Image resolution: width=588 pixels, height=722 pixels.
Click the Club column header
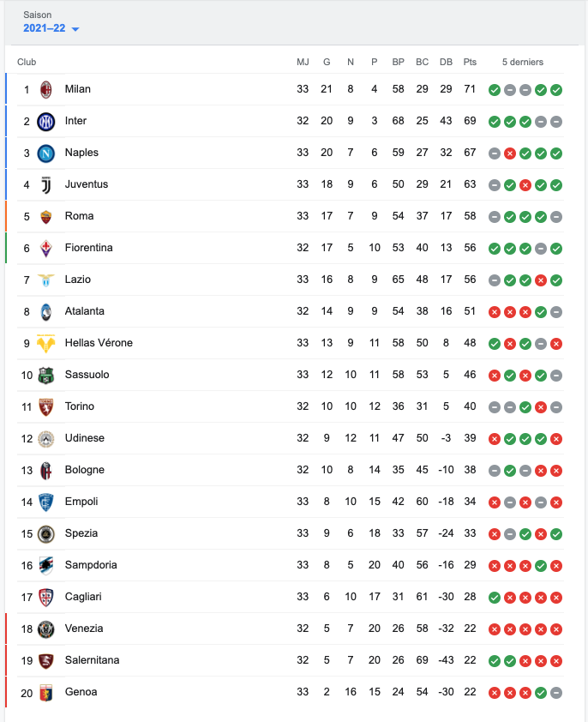point(27,62)
